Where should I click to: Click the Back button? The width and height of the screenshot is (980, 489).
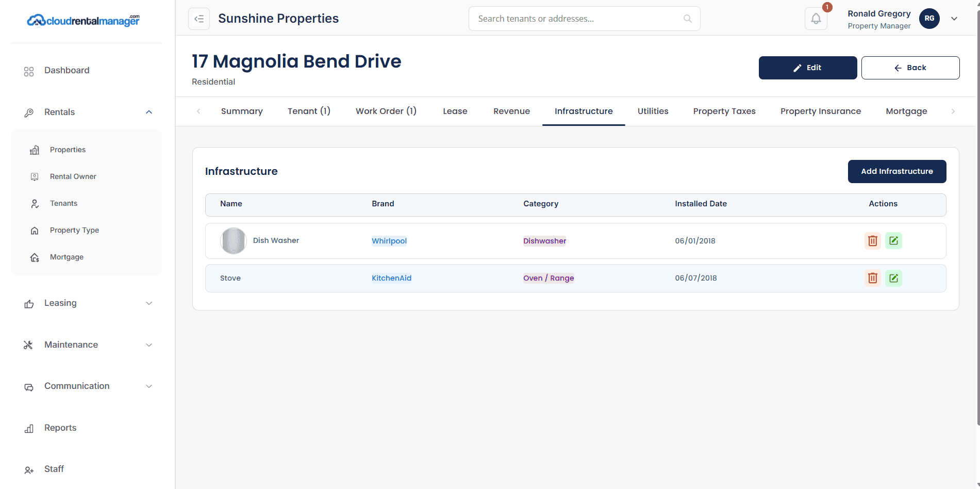point(910,68)
